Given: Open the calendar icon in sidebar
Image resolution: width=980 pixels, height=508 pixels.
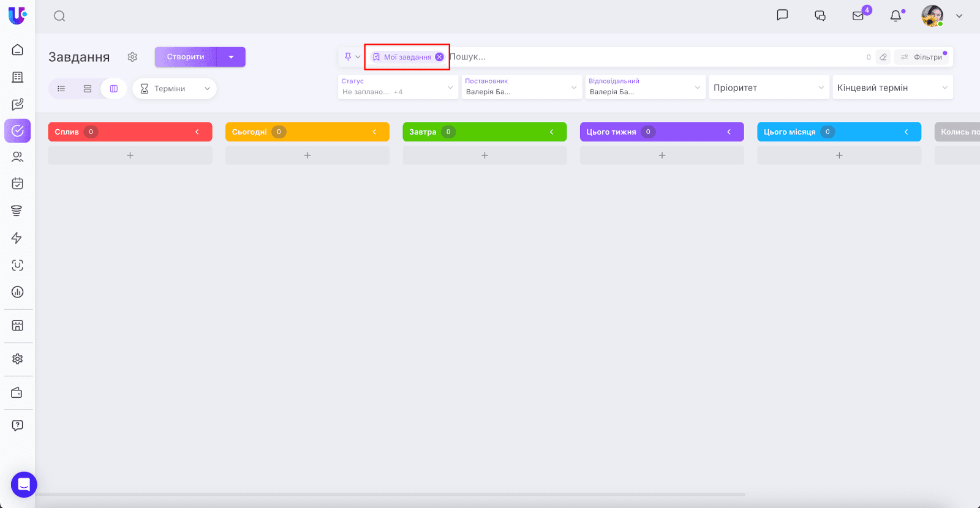Looking at the screenshot, I should [x=17, y=183].
